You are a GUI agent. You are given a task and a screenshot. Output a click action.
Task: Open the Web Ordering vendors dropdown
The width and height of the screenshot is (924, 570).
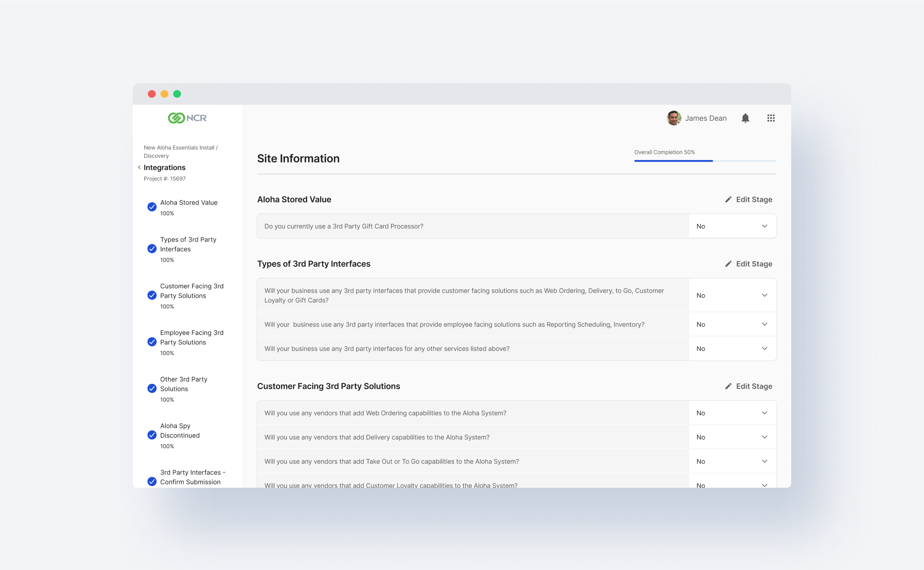[x=732, y=413]
